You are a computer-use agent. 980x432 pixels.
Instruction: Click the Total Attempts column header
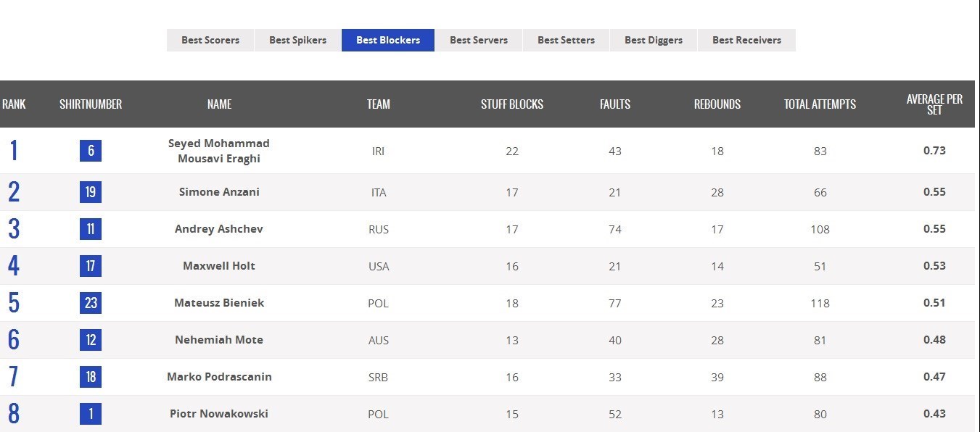[x=820, y=104]
